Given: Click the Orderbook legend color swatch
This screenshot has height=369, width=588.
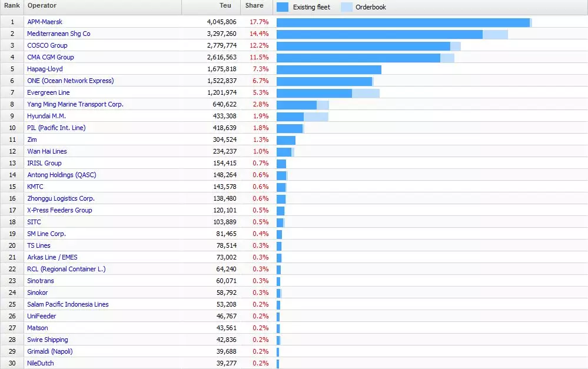Looking at the screenshot, I should click(x=347, y=7).
